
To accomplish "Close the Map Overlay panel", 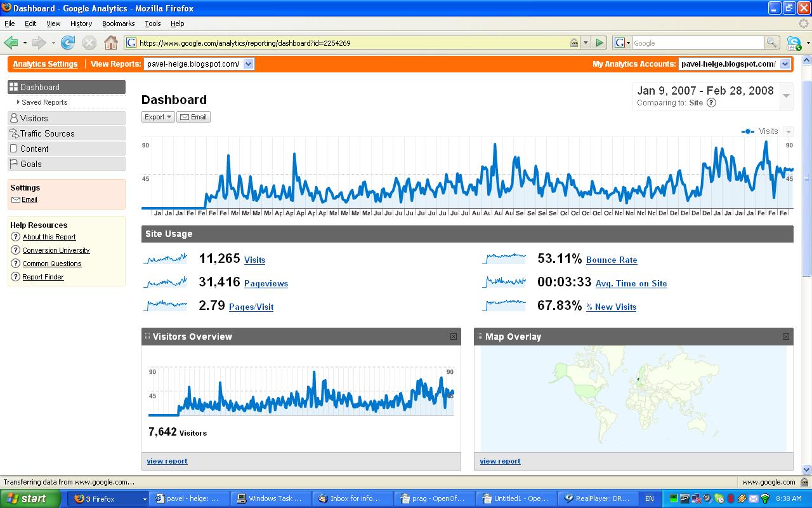I will click(786, 337).
